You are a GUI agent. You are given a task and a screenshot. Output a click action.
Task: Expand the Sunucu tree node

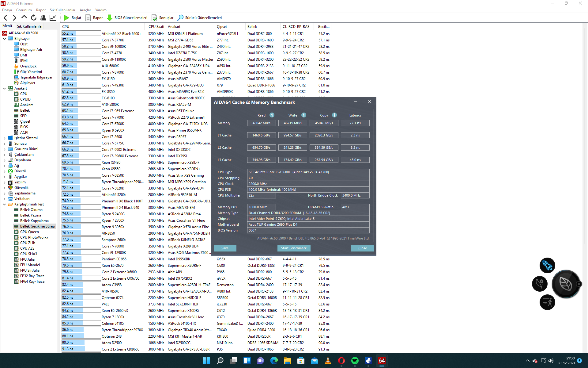pos(4,144)
